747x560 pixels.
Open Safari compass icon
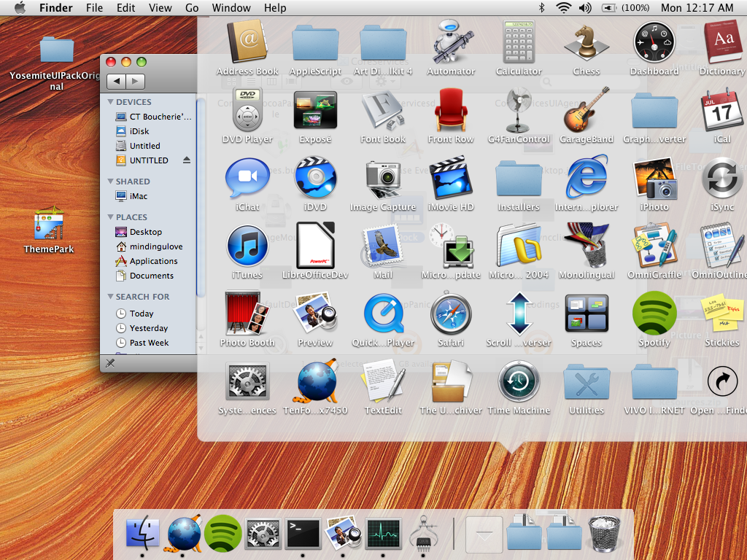[451, 314]
